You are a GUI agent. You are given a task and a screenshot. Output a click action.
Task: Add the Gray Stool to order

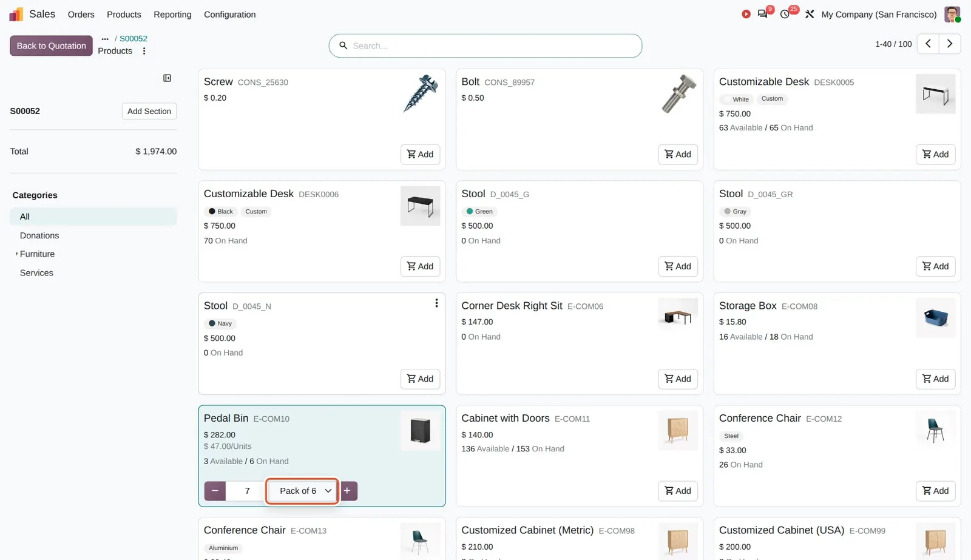pyautogui.click(x=935, y=266)
